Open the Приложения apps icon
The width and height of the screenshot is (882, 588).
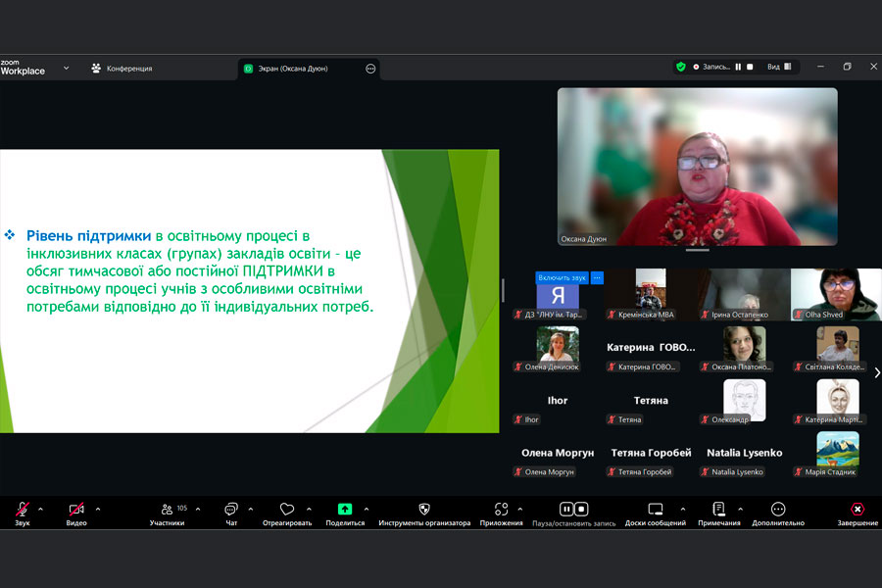pos(501,510)
